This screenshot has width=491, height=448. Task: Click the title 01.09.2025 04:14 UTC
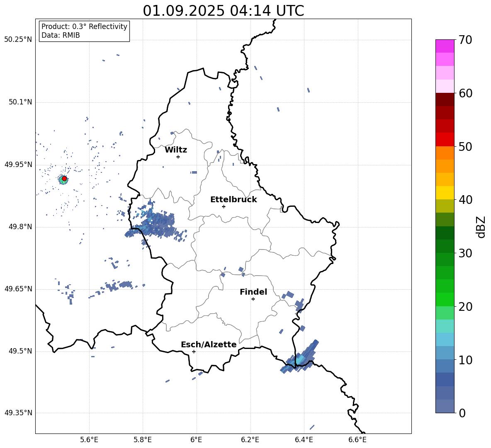click(x=223, y=11)
